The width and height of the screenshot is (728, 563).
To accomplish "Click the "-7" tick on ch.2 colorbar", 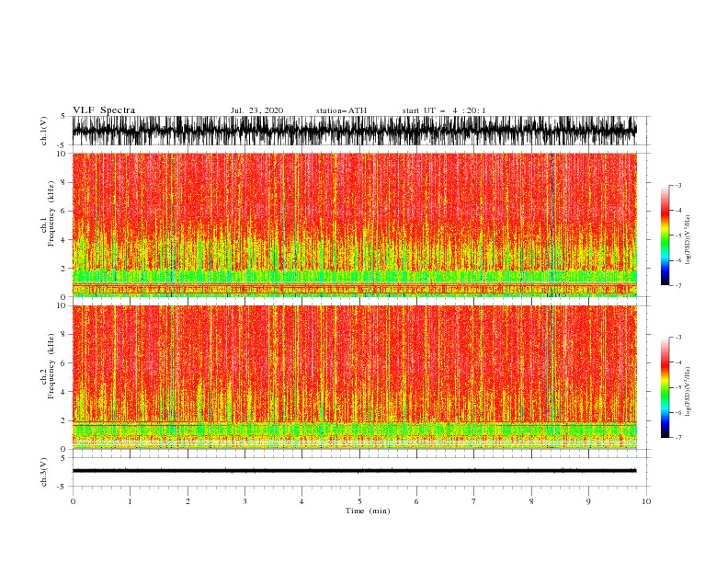I will click(x=677, y=437).
